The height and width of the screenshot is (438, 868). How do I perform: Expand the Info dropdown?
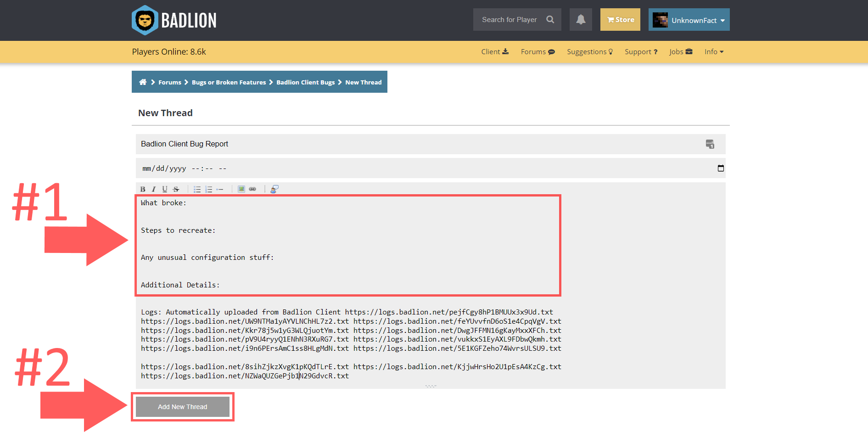click(714, 51)
